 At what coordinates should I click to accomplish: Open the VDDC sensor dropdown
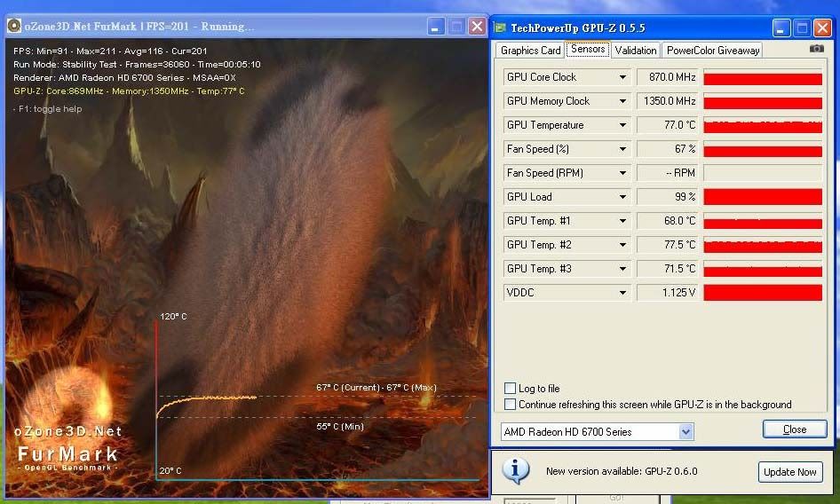(622, 293)
